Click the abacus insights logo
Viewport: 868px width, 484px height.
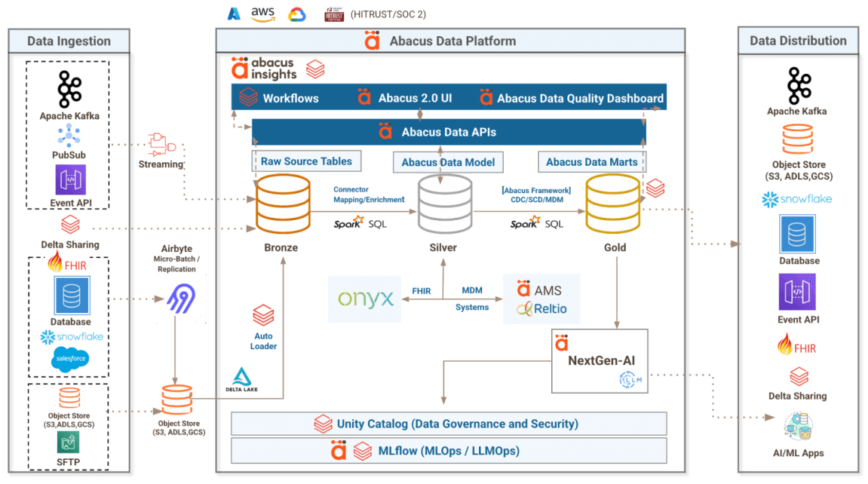(263, 69)
